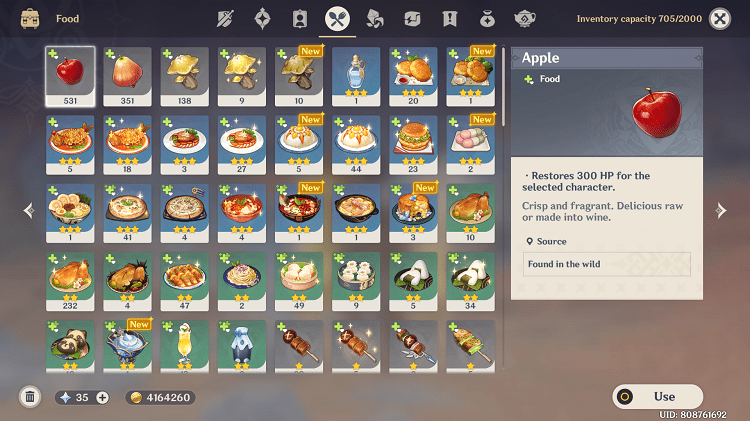Image resolution: width=750 pixels, height=421 pixels.
Task: Open the Quest items tab
Action: point(450,19)
